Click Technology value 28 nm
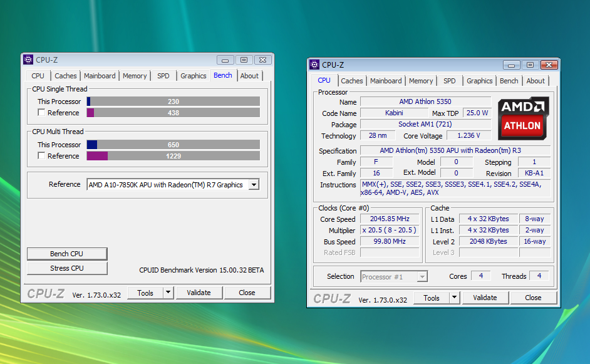590x364 pixels. pyautogui.click(x=378, y=135)
